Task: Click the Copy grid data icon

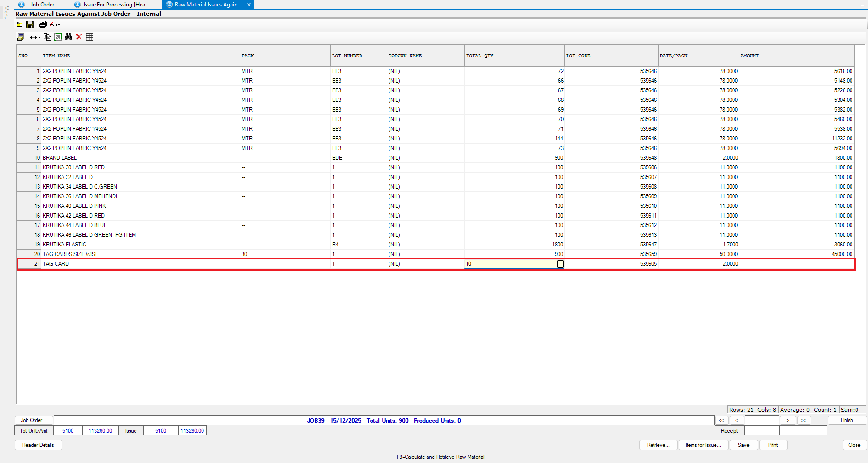Action: coord(47,37)
